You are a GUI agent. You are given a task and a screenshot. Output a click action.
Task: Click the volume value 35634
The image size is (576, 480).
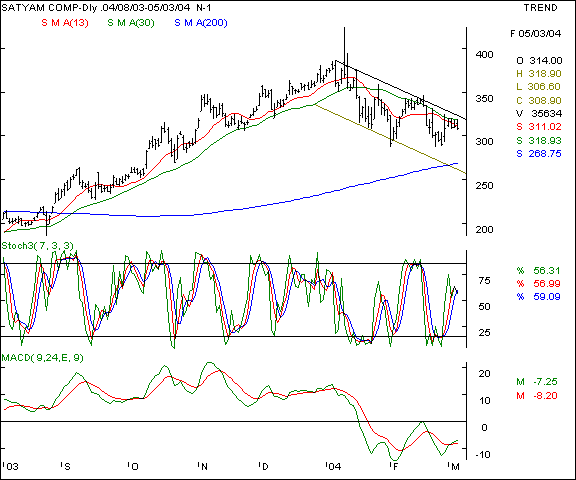pos(547,113)
